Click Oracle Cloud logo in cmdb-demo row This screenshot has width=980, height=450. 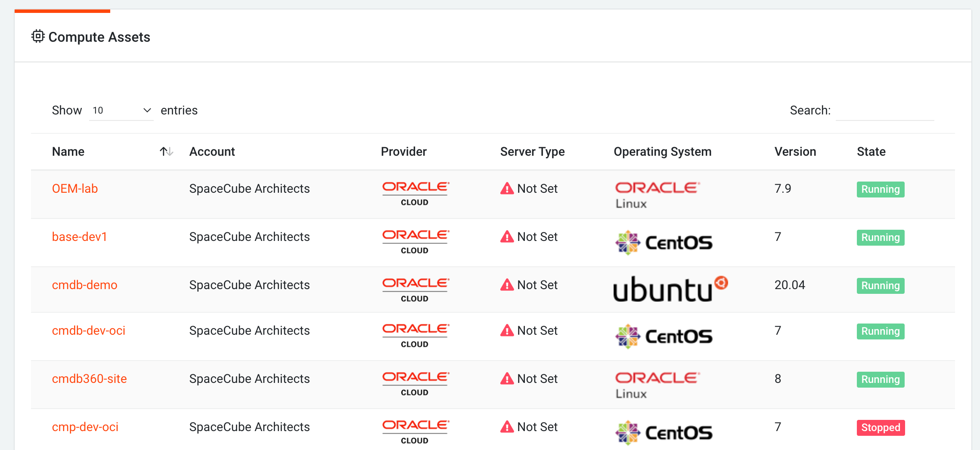[x=416, y=290]
